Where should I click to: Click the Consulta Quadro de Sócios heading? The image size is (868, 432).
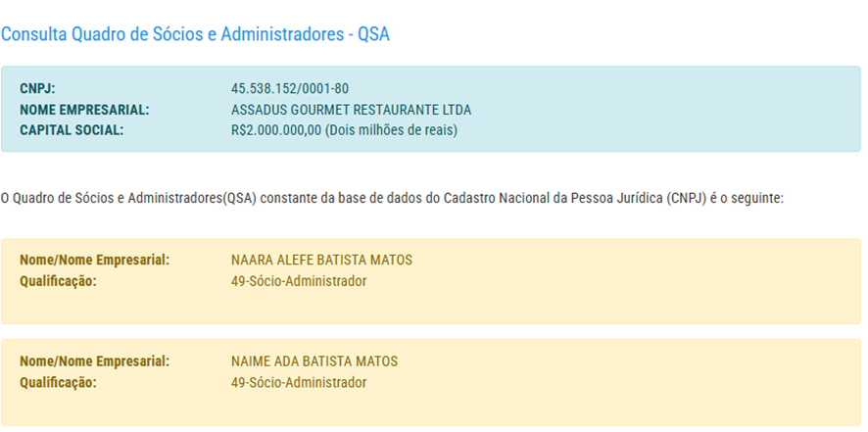point(195,34)
